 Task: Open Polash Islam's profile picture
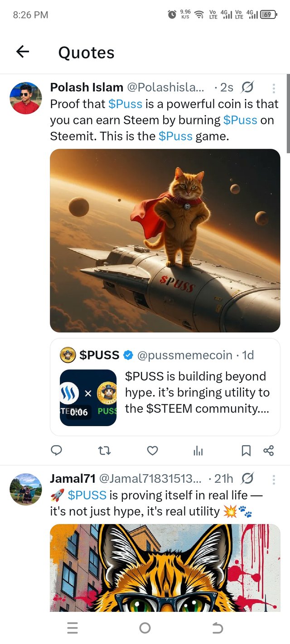[x=26, y=98]
